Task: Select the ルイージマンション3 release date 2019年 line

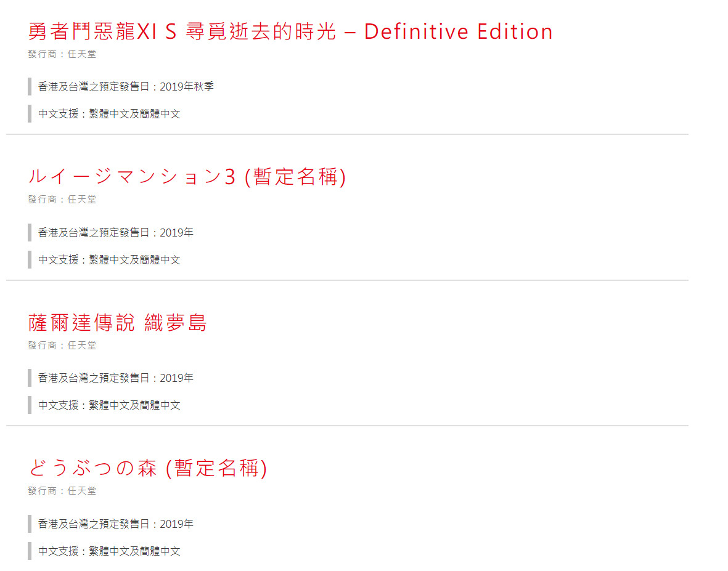Action: 116,232
